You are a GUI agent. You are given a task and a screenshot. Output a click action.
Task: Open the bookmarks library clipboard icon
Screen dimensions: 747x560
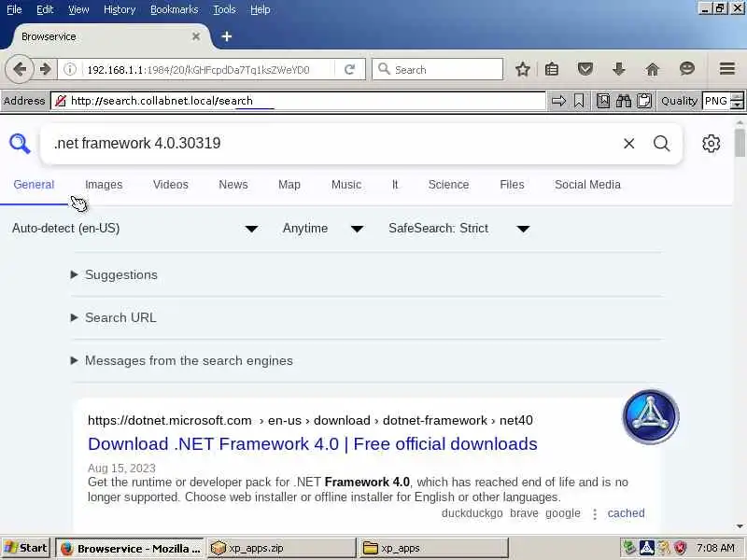point(552,69)
